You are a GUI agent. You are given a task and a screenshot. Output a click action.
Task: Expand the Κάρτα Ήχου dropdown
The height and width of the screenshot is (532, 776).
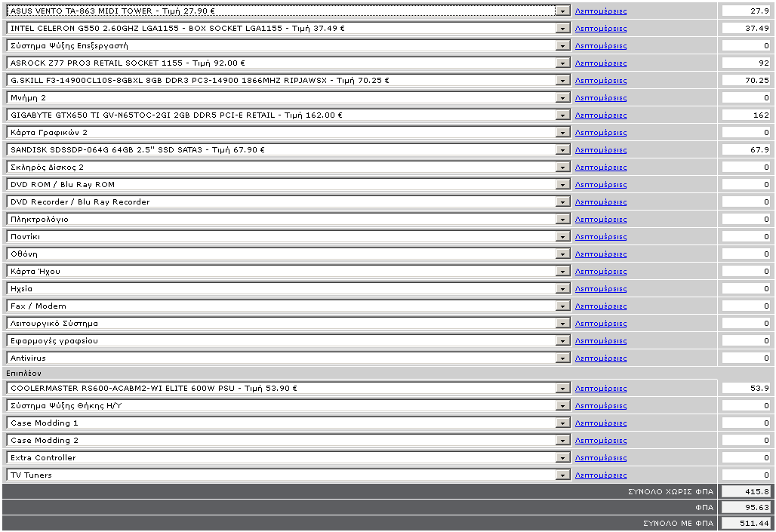coord(288,271)
